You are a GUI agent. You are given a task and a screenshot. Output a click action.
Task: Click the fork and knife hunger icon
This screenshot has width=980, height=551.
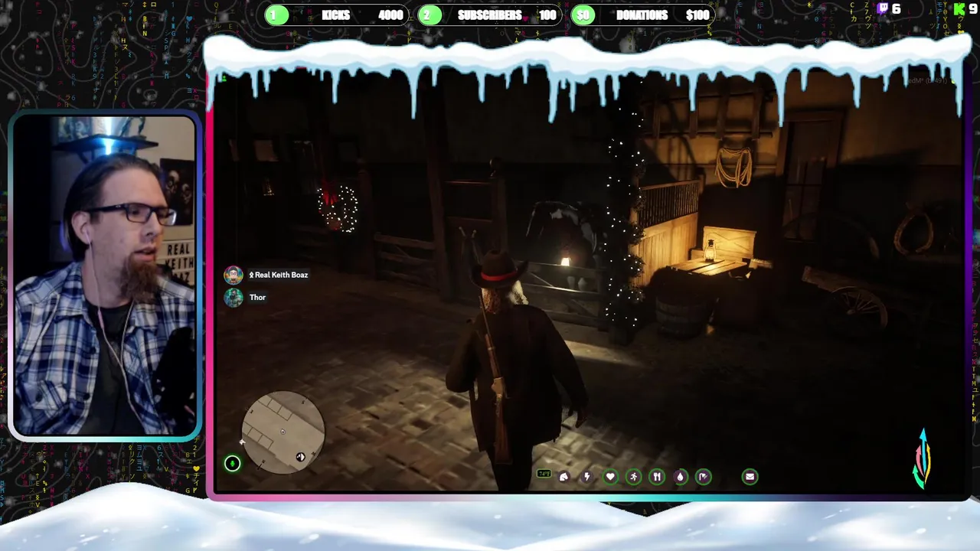point(657,477)
